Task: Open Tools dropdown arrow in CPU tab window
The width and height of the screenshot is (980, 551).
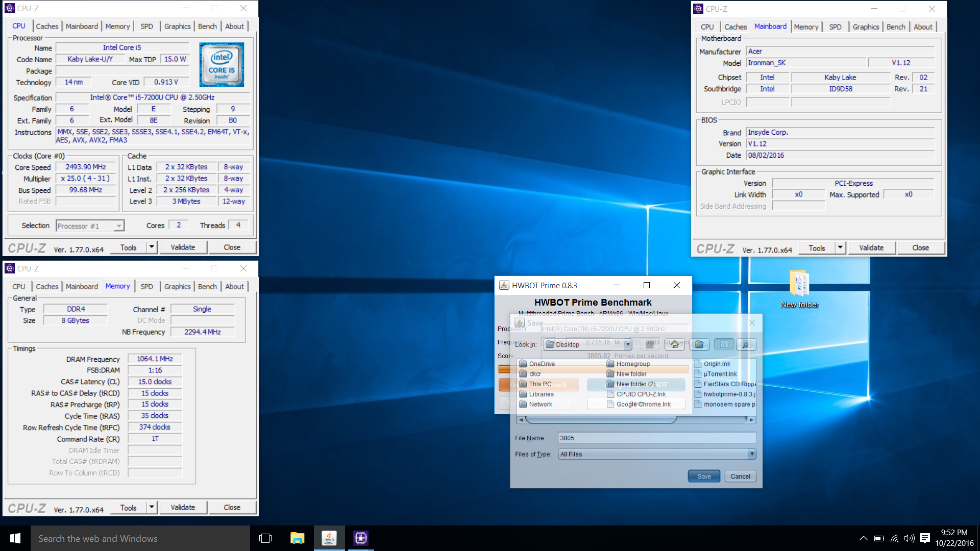Action: (152, 247)
